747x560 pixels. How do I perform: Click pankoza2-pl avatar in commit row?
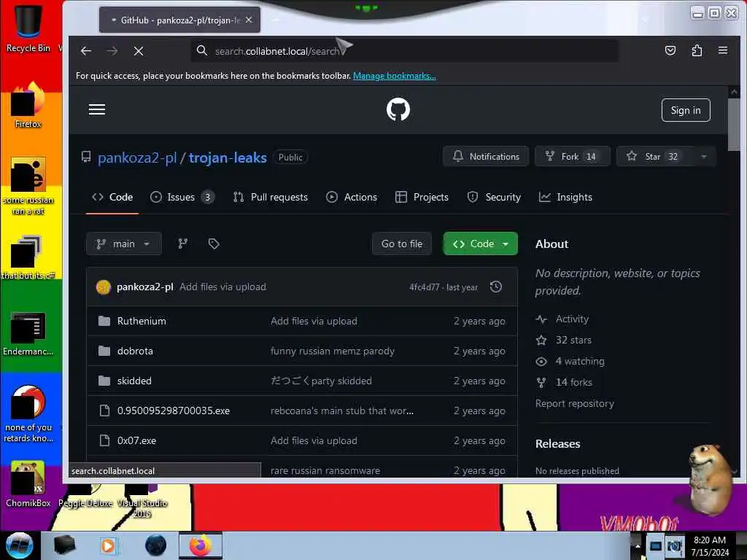coord(104,287)
